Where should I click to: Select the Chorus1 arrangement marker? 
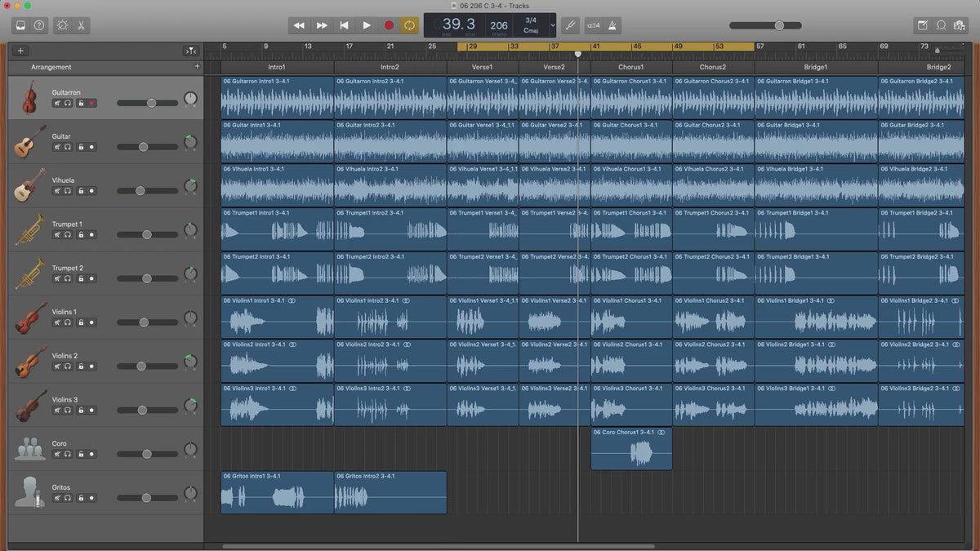point(630,67)
